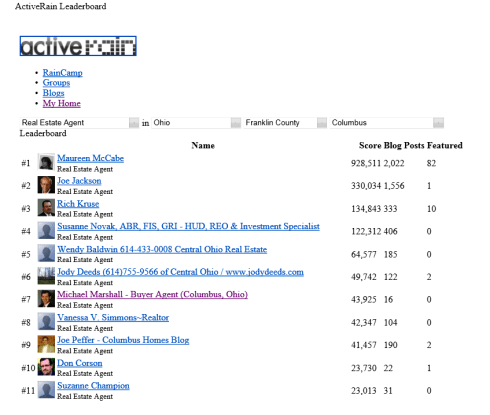Image resolution: width=490 pixels, height=415 pixels.
Task: Select the score 330,034
Action: click(x=366, y=186)
